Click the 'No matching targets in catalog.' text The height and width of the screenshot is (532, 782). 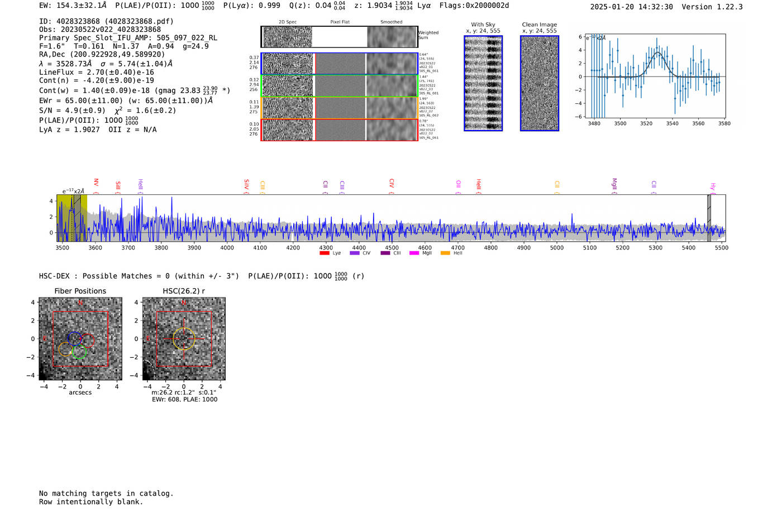coord(106,493)
